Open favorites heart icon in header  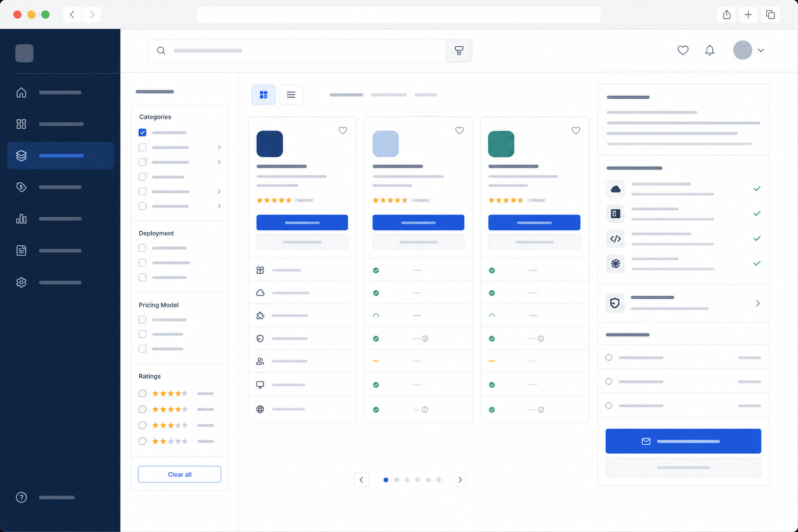[683, 50]
